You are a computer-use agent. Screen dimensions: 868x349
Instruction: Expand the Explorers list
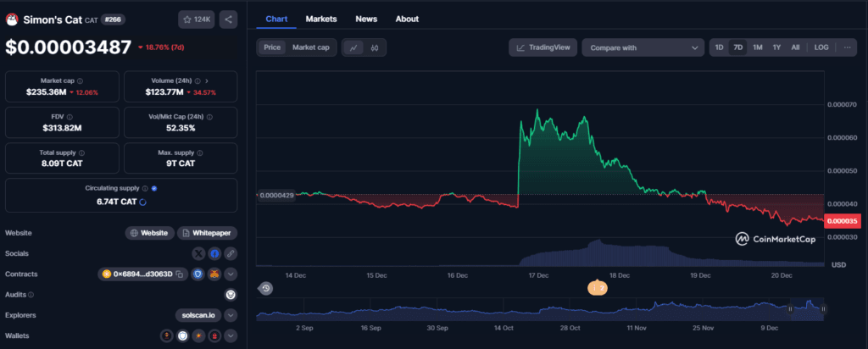[231, 315]
